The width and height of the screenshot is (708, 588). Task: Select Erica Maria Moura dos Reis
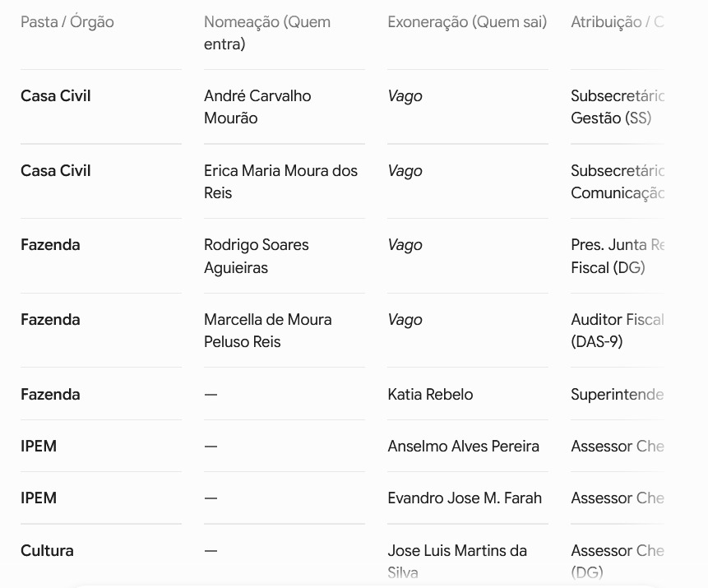280,182
